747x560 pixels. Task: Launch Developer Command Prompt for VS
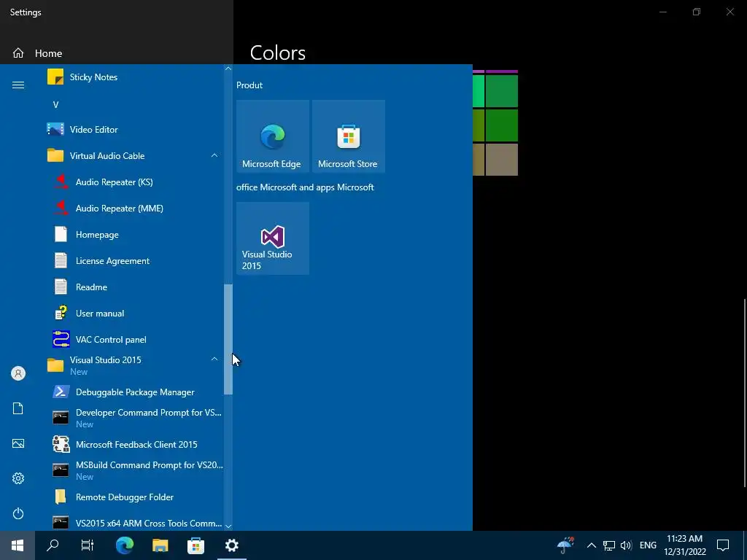pyautogui.click(x=133, y=418)
